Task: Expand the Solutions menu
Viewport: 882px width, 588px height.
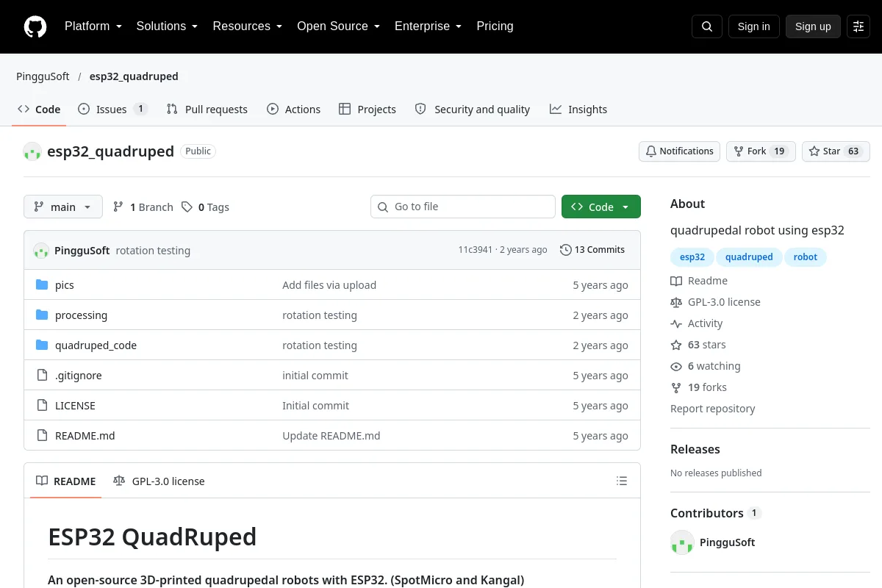Action: click(168, 26)
